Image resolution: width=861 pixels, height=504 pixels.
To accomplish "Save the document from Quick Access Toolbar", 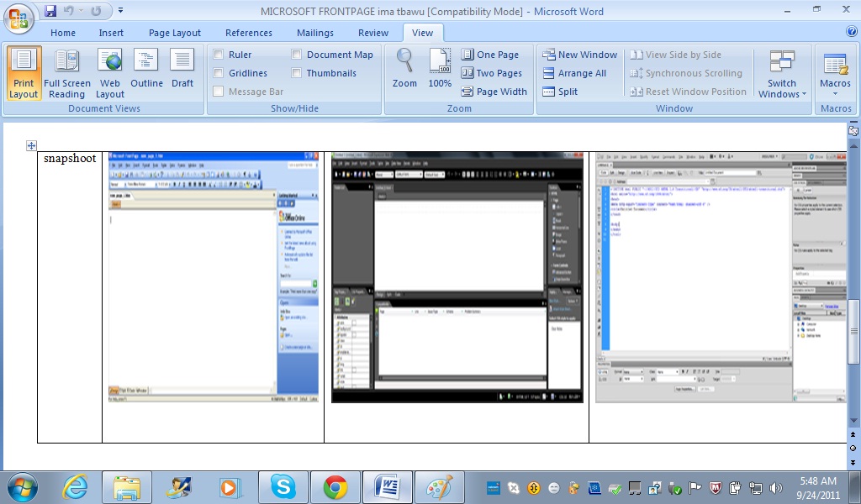I will [x=50, y=11].
